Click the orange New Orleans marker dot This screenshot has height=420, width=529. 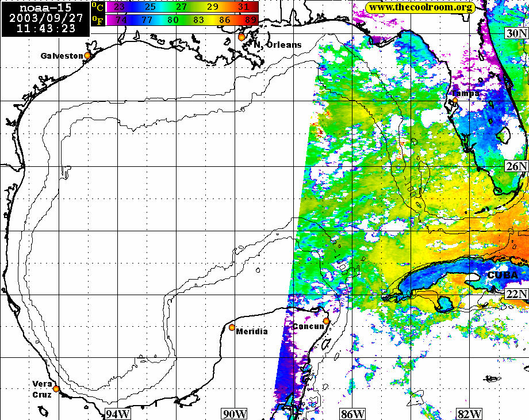point(241,37)
